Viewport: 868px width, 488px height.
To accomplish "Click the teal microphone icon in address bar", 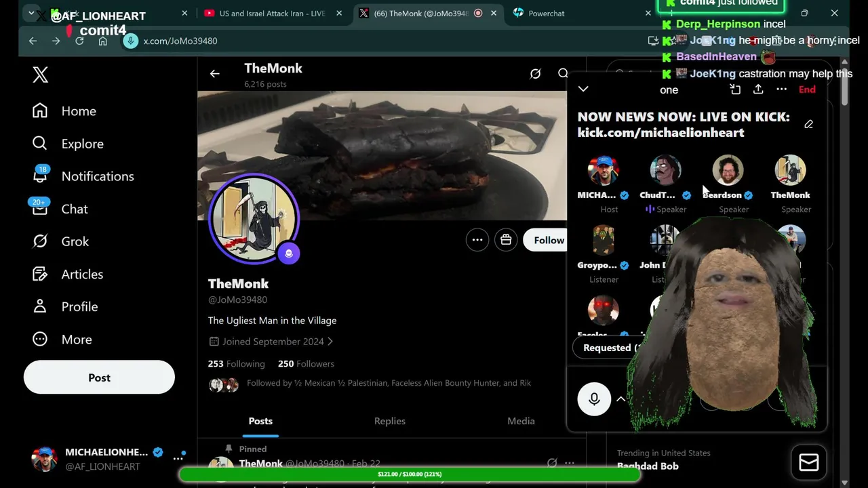I will 130,41.
